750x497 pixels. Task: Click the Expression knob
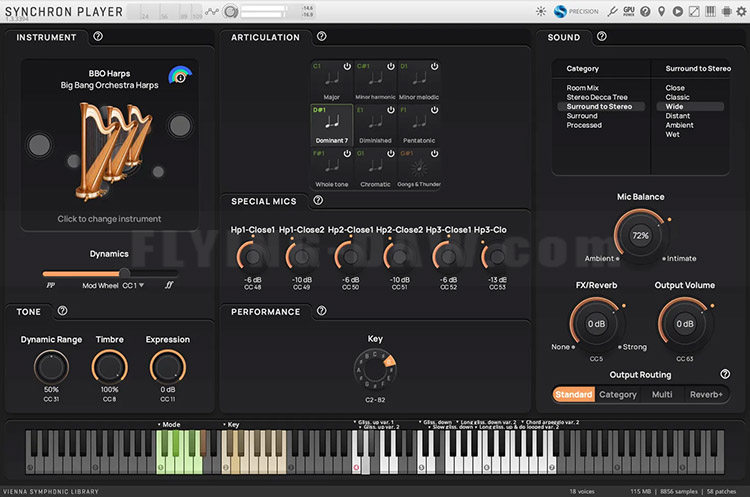pyautogui.click(x=167, y=367)
